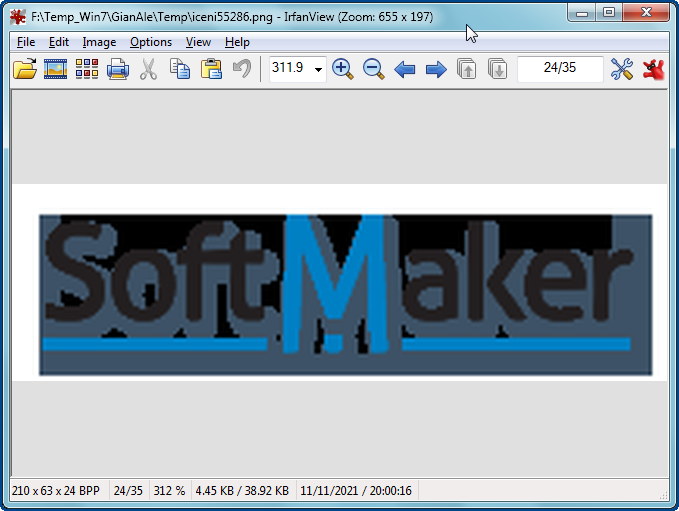This screenshot has height=511, width=679.
Task: Zoom out with the minus magnifier
Action: 374,69
